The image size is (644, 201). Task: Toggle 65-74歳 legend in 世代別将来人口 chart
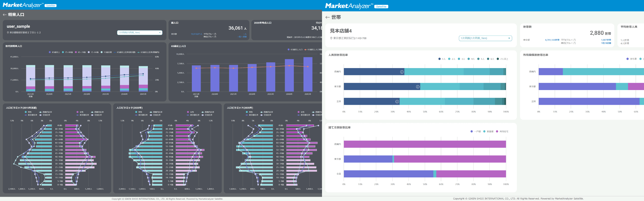(x=80, y=52)
